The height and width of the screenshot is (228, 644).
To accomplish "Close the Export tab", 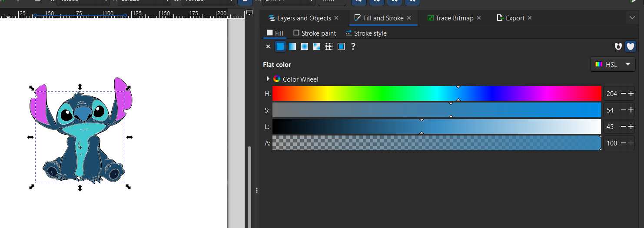I will (x=530, y=18).
